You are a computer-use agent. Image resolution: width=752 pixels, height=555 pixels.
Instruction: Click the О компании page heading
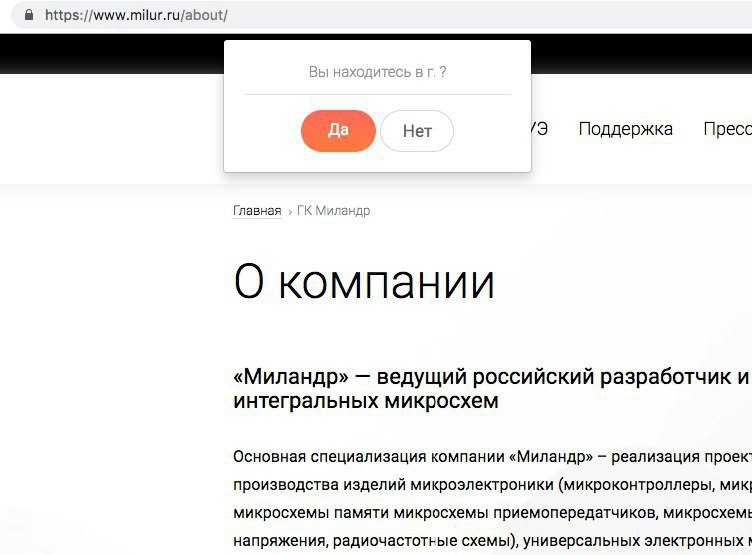coord(364,282)
